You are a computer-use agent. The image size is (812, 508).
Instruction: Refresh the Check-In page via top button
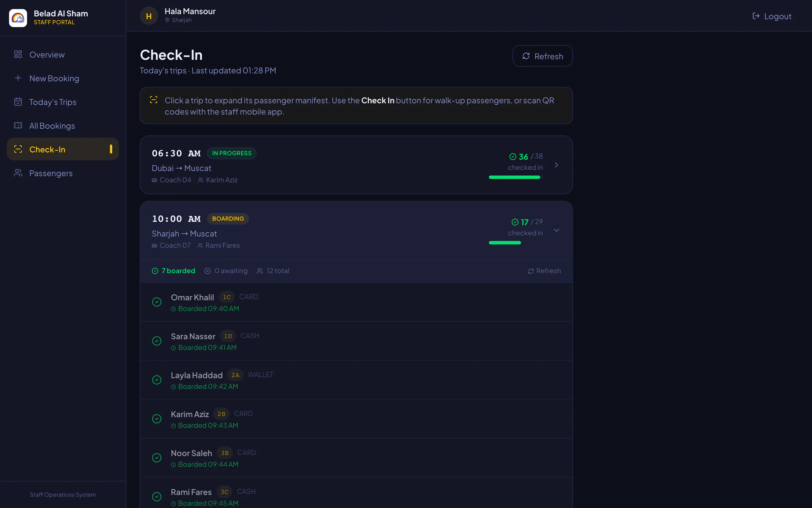click(542, 56)
